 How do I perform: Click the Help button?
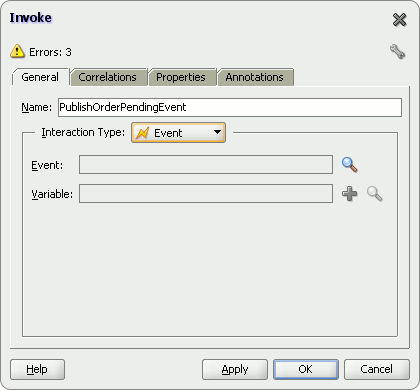(x=37, y=369)
